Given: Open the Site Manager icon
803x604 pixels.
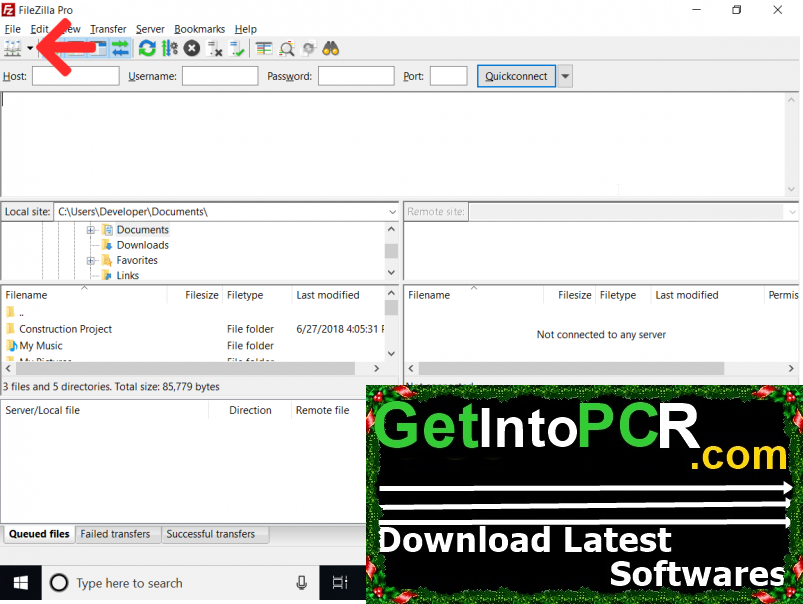Looking at the screenshot, I should (x=12, y=49).
